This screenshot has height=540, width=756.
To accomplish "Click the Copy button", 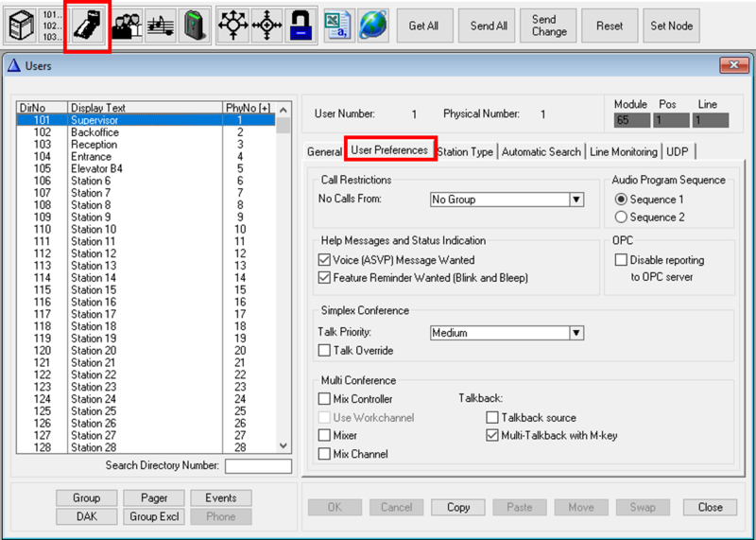I will click(x=458, y=507).
